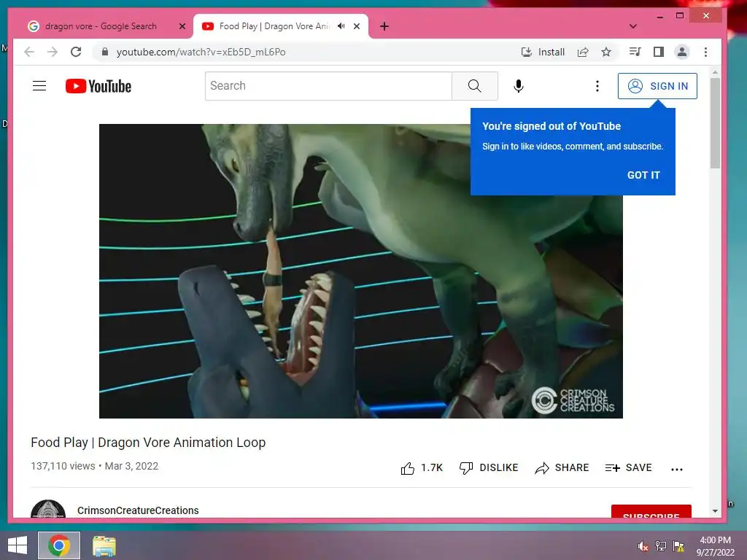The image size is (747, 560).
Task: Open the Chrome three-dot menu
Action: click(705, 52)
